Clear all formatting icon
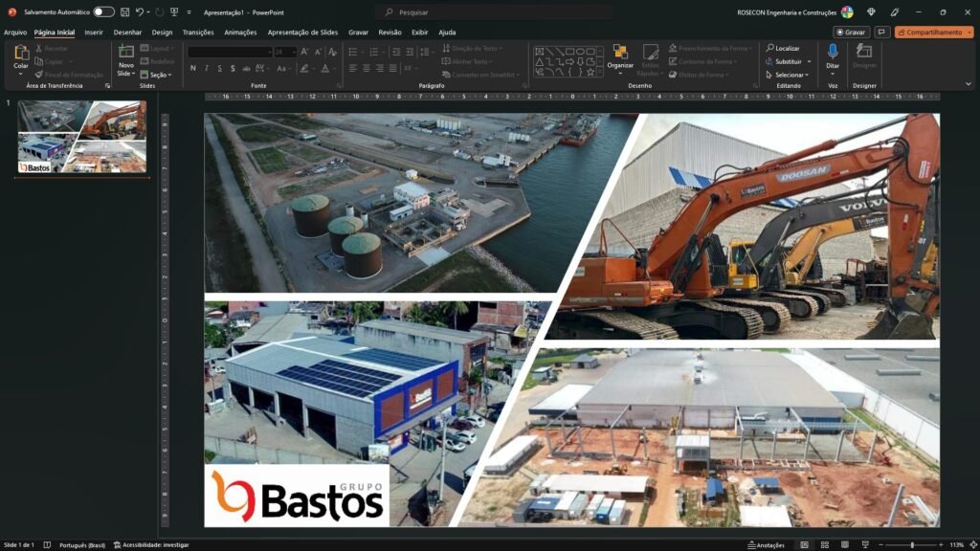The image size is (980, 551). [332, 52]
